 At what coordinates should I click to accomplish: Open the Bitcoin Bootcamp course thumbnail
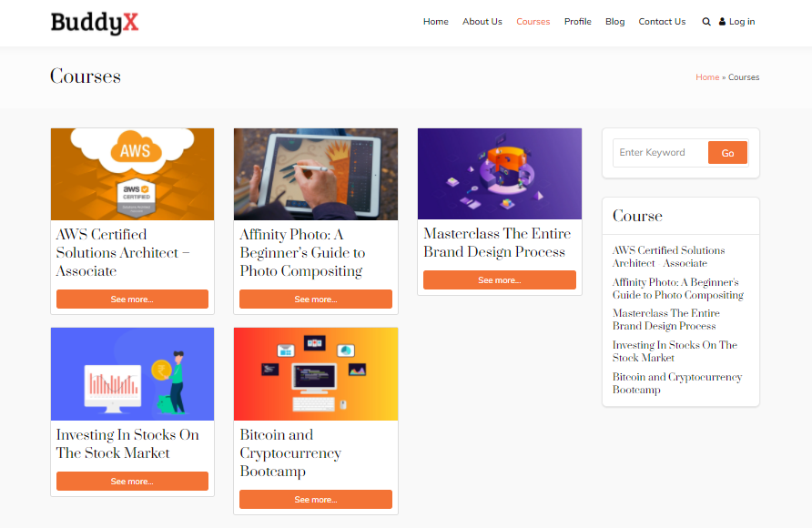(x=316, y=374)
